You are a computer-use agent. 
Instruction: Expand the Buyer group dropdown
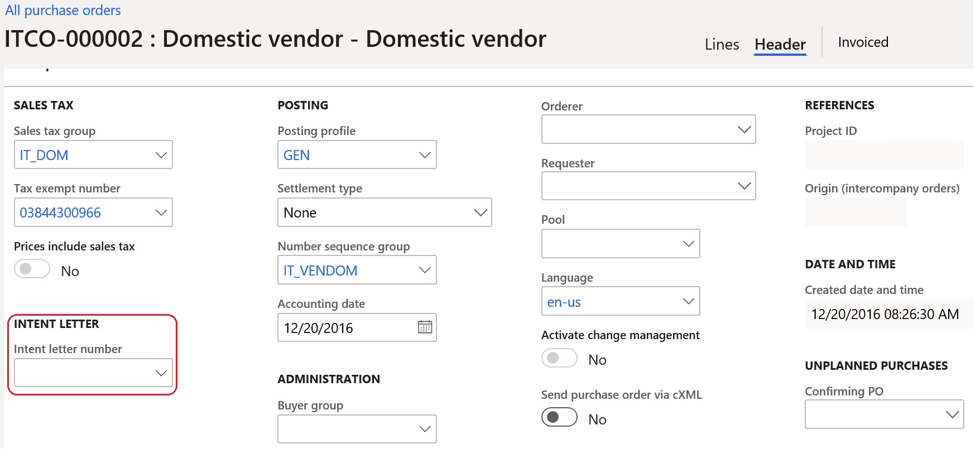click(x=425, y=429)
